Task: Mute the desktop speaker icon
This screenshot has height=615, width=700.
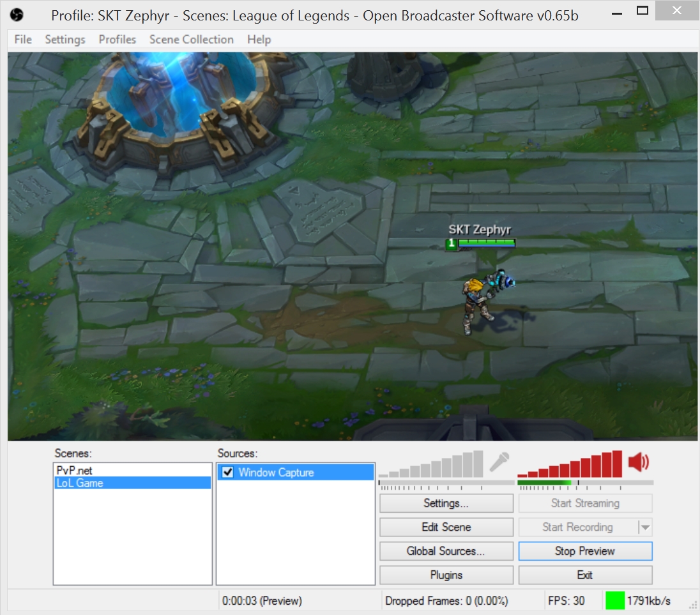Action: pos(639,462)
